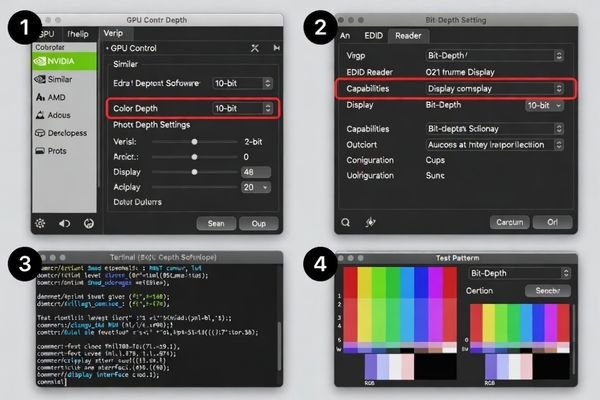Click the Certion label in Test Pattern

(x=479, y=291)
